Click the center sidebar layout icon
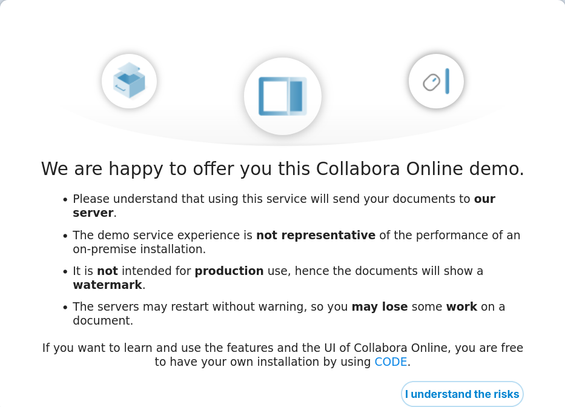 click(x=282, y=96)
